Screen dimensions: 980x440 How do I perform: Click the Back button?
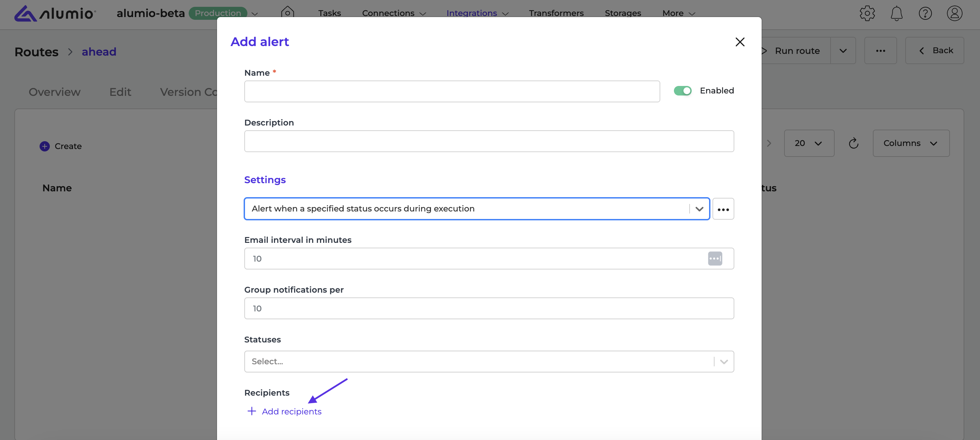(x=934, y=50)
